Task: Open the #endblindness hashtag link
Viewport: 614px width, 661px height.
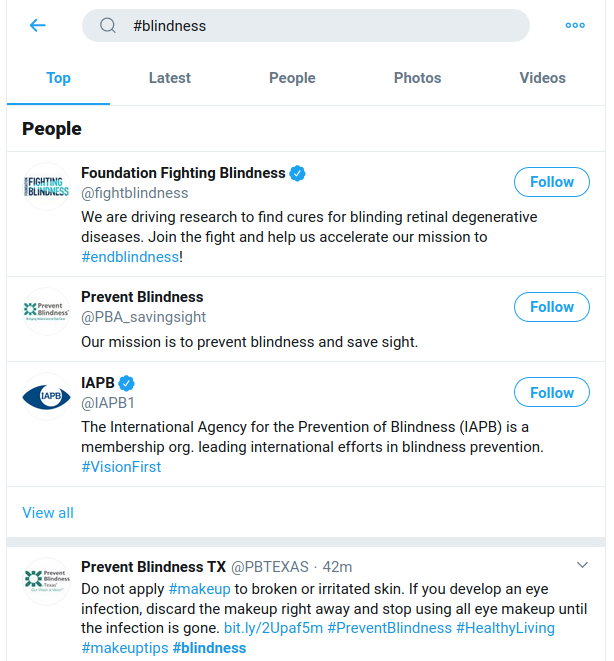Action: [x=130, y=257]
